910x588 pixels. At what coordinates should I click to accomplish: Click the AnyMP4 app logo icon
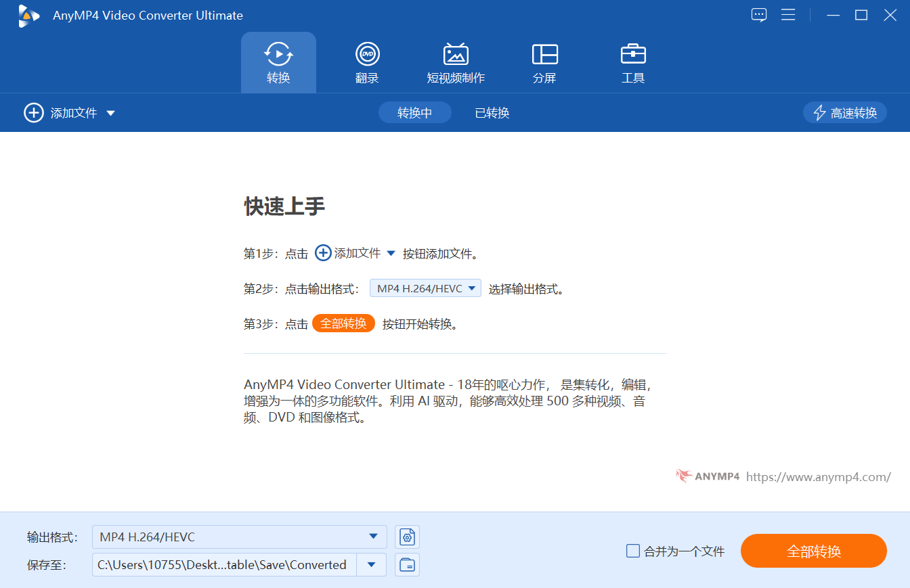[x=28, y=16]
